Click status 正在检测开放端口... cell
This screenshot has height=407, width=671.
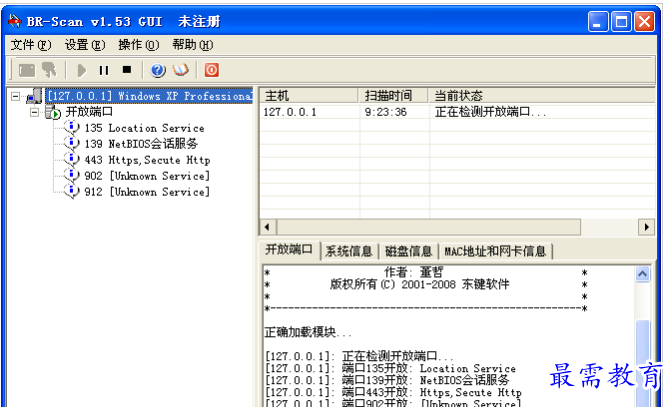point(490,112)
